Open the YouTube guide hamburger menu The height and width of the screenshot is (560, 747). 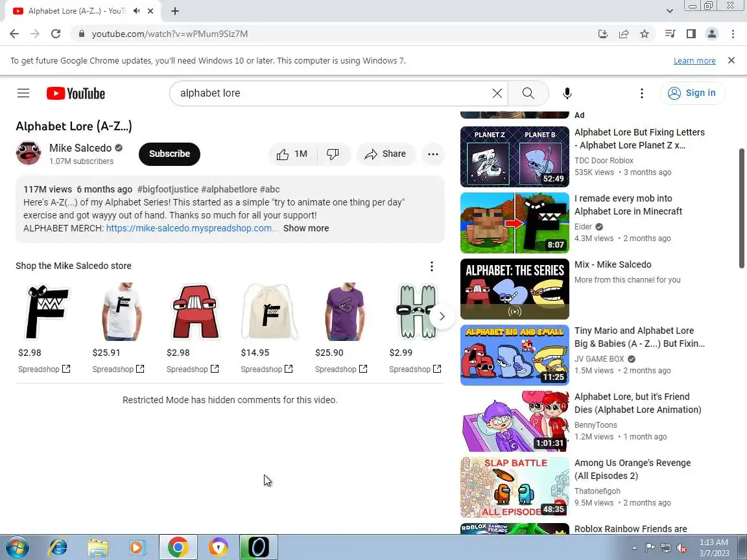(23, 93)
